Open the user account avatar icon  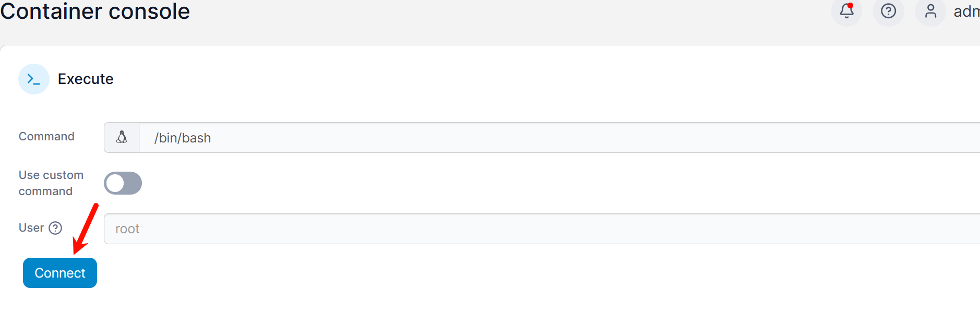coord(930,11)
